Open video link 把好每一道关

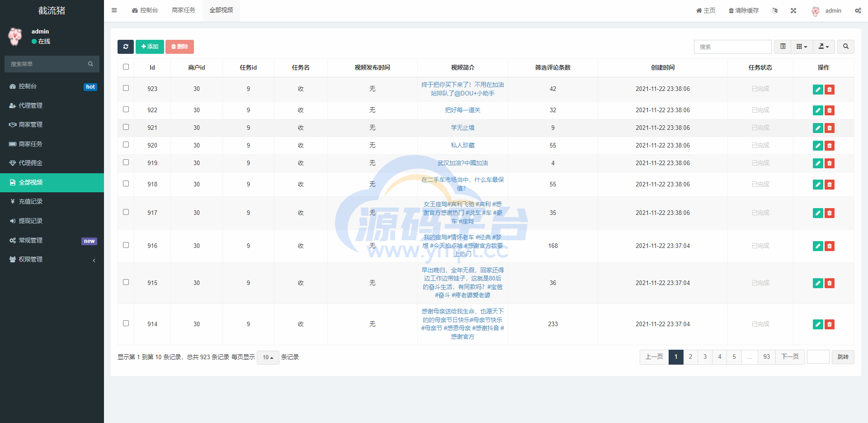[462, 110]
